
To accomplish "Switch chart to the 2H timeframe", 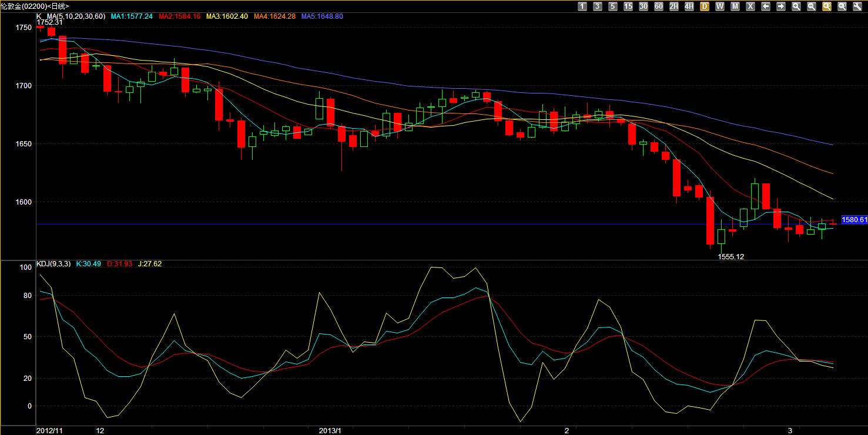I will pyautogui.click(x=674, y=6).
